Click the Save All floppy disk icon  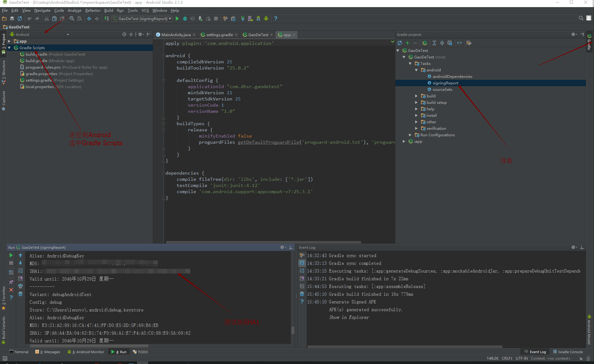[12, 19]
